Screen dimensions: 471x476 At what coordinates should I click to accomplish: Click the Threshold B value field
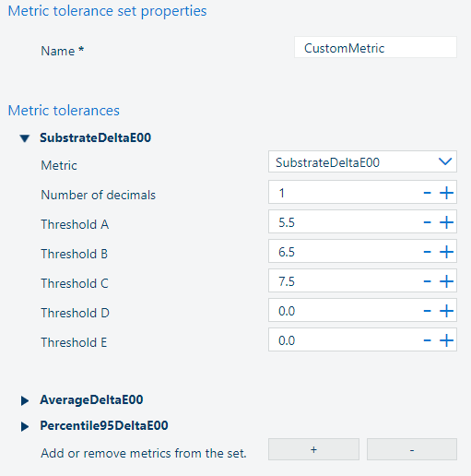[x=344, y=252]
